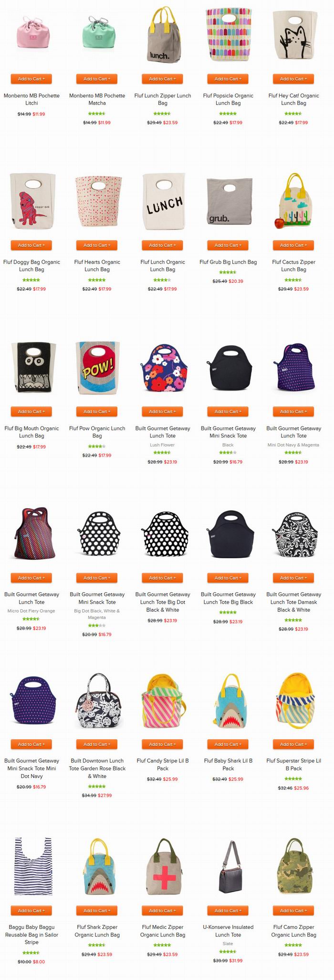Add Monbento MB Pochette Litchi to cart

coord(31,79)
